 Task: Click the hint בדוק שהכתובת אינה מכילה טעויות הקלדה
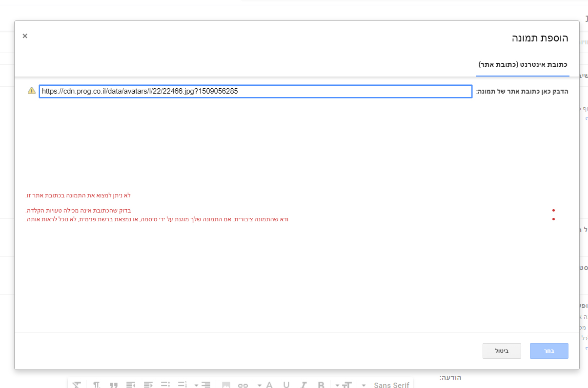pos(78,211)
